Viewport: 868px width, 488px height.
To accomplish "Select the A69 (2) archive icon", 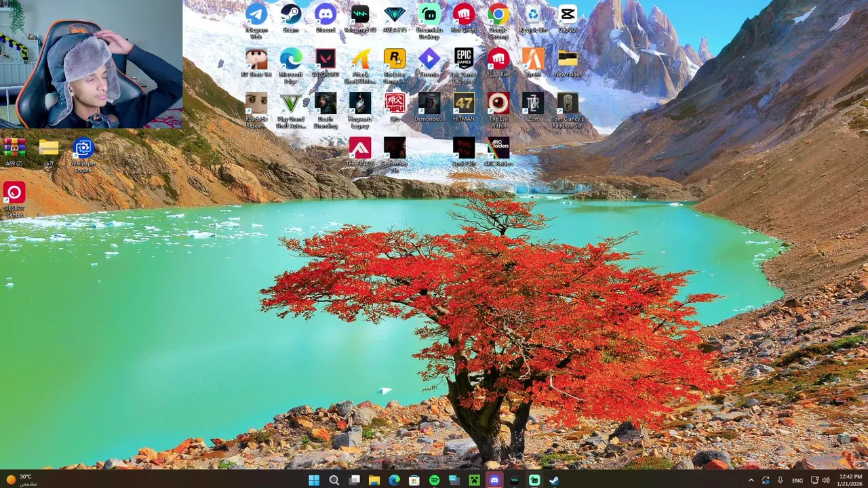I will coord(14,151).
